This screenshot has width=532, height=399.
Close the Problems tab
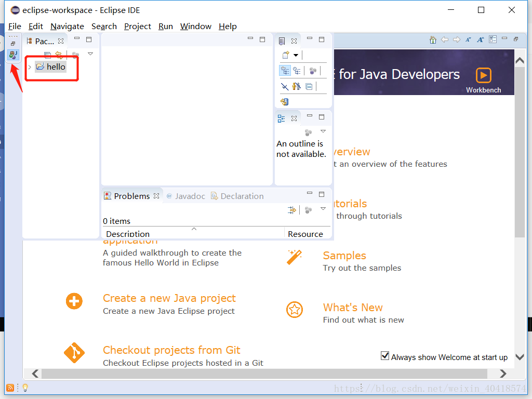tap(156, 196)
